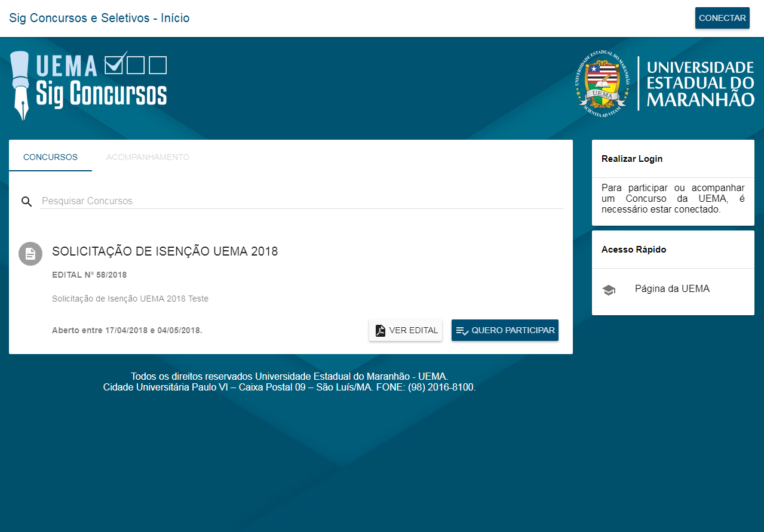Open SOLICITAÇÃO DE ISENÇÃO UEMA 2018 title

(x=165, y=251)
